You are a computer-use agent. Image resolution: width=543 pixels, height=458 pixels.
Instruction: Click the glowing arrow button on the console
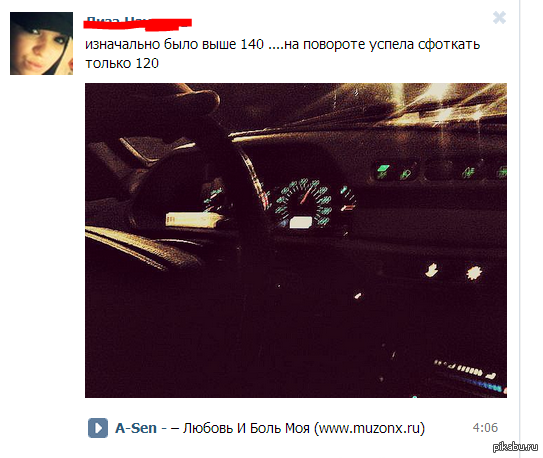[431, 270]
